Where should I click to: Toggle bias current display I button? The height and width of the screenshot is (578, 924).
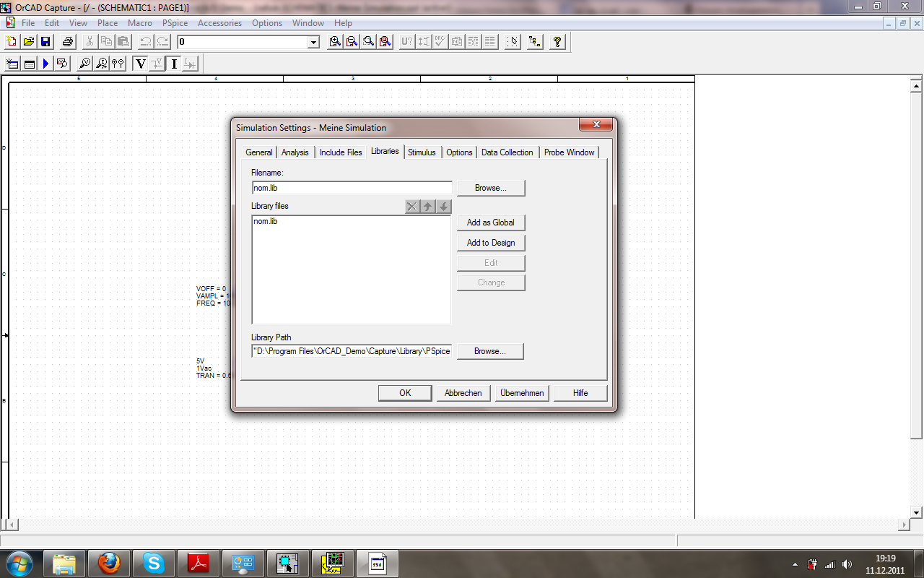point(174,64)
